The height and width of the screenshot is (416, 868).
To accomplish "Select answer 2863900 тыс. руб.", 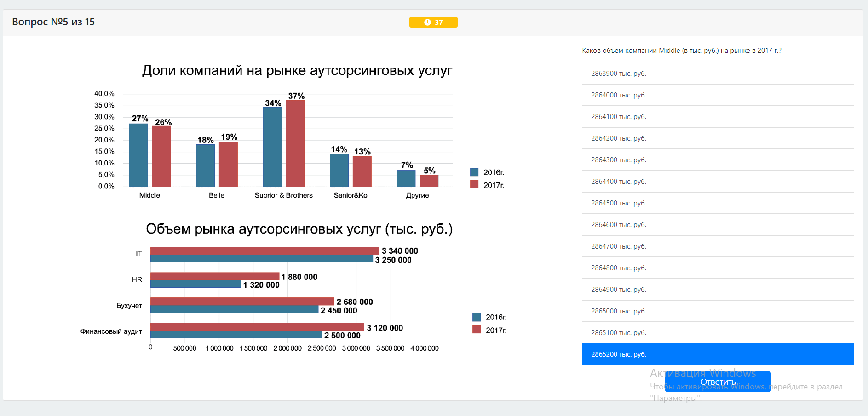I will [x=718, y=74].
